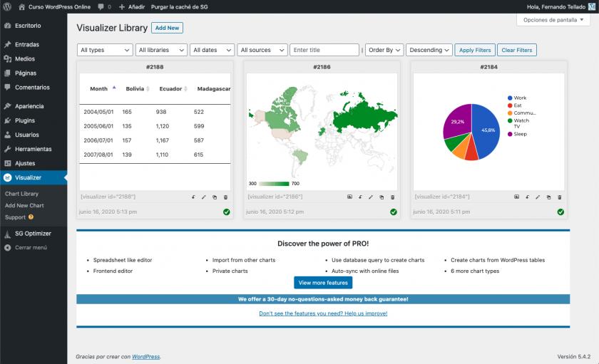Click the shortcode icon for chart #2188
The height and width of the screenshot is (364, 599).
(193, 197)
